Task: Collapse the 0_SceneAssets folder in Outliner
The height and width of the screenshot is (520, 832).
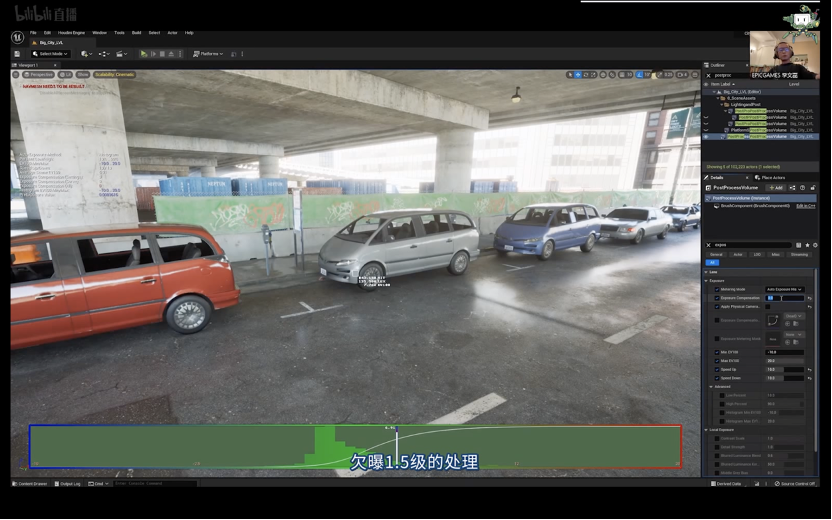Action: click(718, 98)
